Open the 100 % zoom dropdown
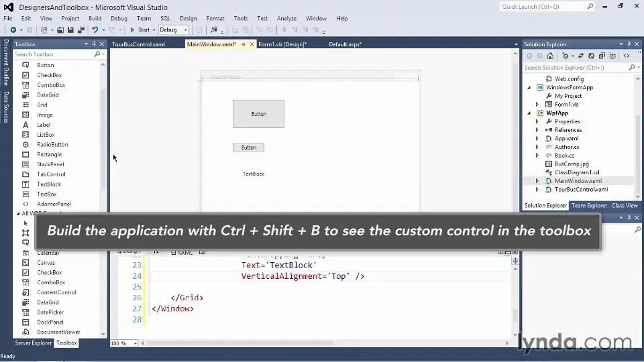 click(x=135, y=343)
